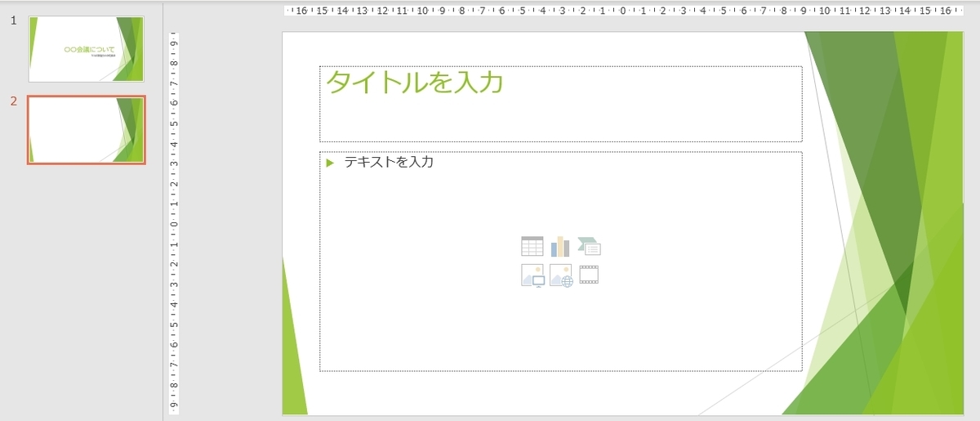980x421 pixels.
Task: Select slide 1 thumbnail in the panel
Action: [86, 49]
